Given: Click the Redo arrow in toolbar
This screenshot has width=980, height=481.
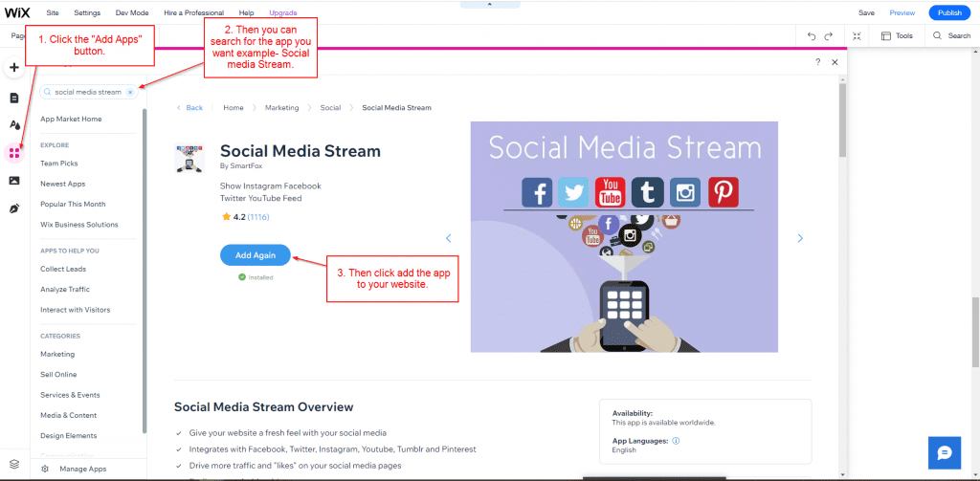Looking at the screenshot, I should coord(829,36).
